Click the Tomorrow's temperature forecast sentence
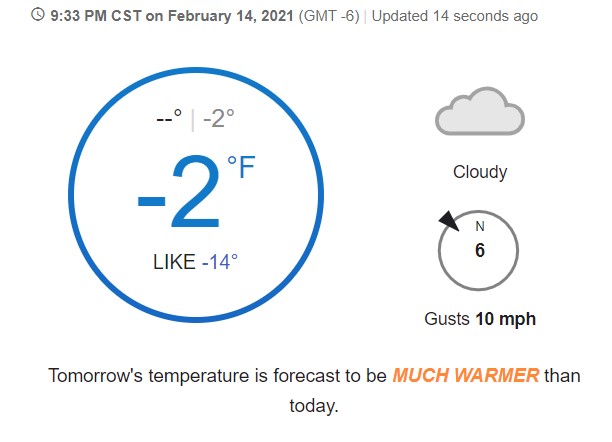The image size is (612, 442). pos(314,390)
